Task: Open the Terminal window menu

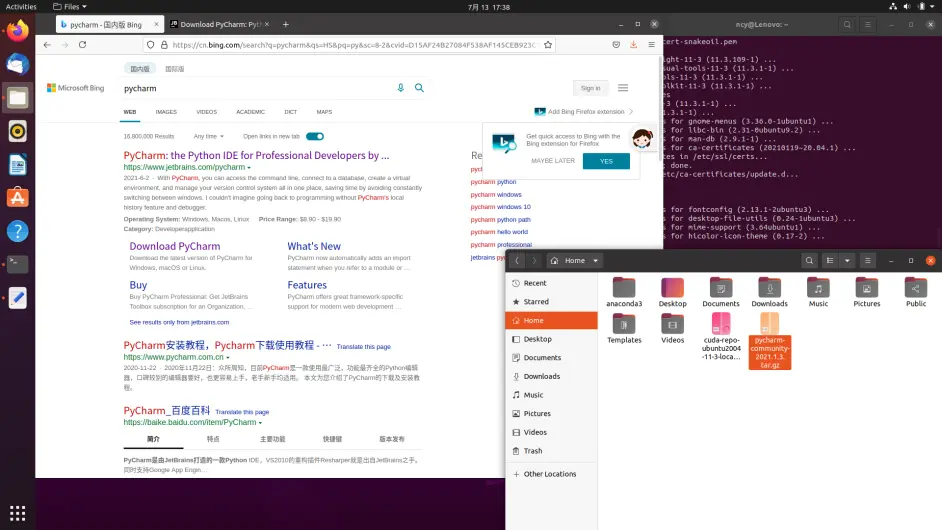Action: coord(868,25)
